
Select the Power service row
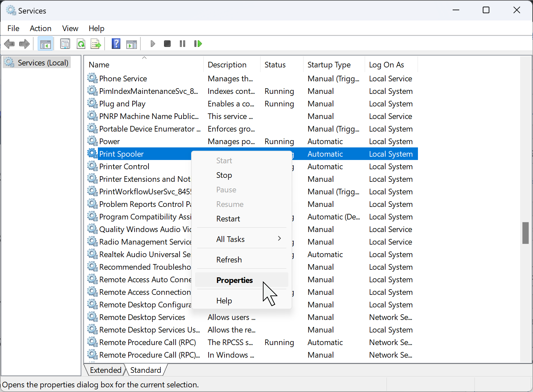(252, 141)
